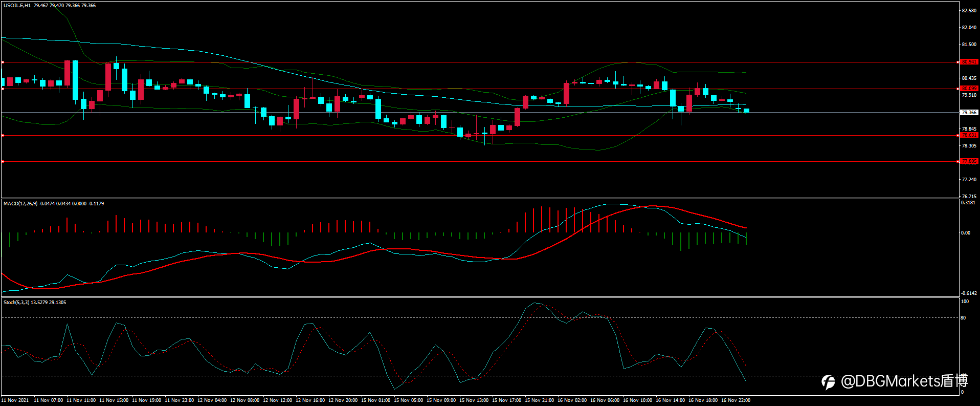Click the MACD scale value 0.3181

[968, 203]
